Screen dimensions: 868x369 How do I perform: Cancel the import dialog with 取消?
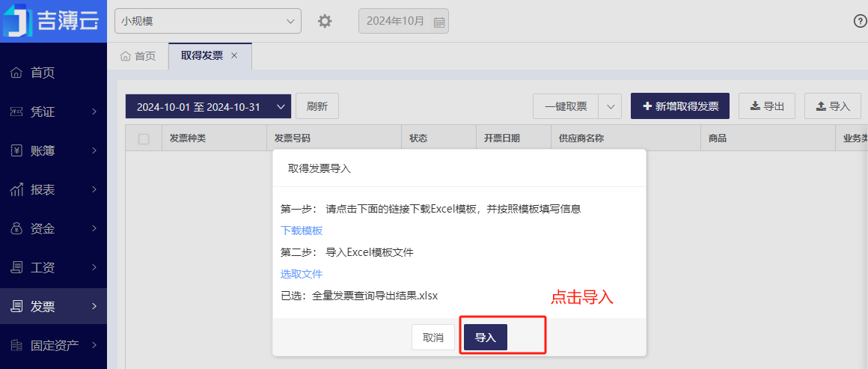point(433,338)
